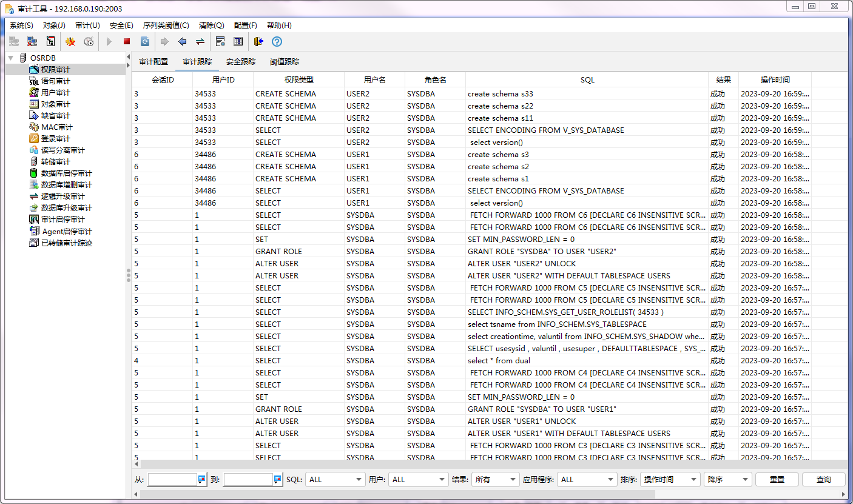Click the red stop button in toolbar
Viewport: 853px width, 504px height.
point(127,42)
